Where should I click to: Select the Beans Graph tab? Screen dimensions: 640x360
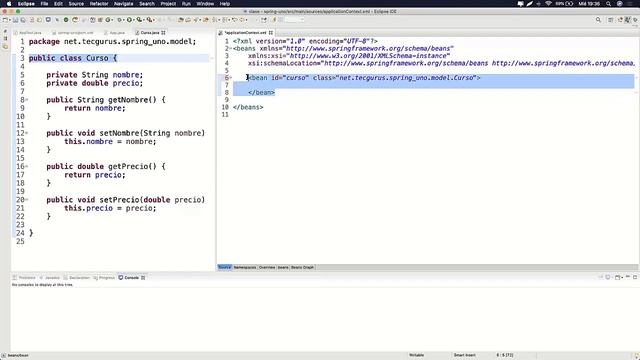coord(302,267)
